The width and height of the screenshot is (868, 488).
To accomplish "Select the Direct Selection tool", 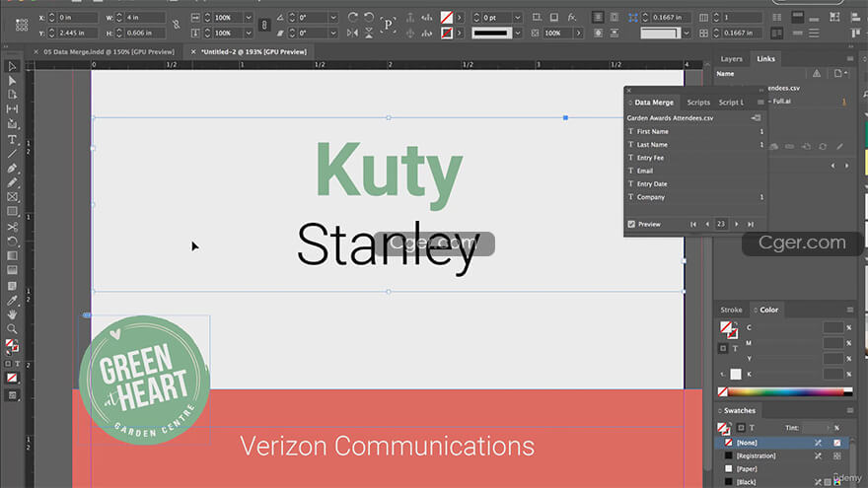I will tap(12, 81).
